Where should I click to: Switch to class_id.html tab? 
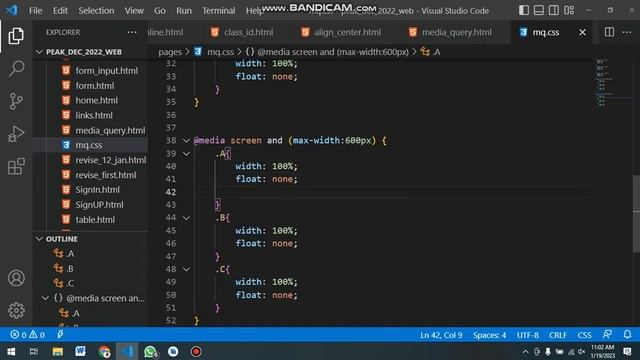pyautogui.click(x=242, y=32)
